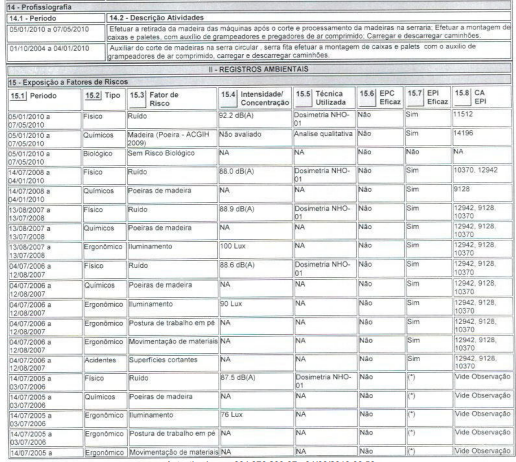Click the CA EPI value '14196'
The width and height of the screenshot is (516, 462).
click(x=463, y=133)
